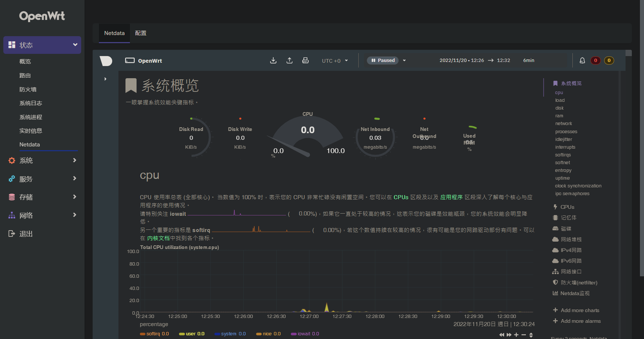Click Add more charts link
Viewport: 644px width, 339px height.
click(576, 310)
